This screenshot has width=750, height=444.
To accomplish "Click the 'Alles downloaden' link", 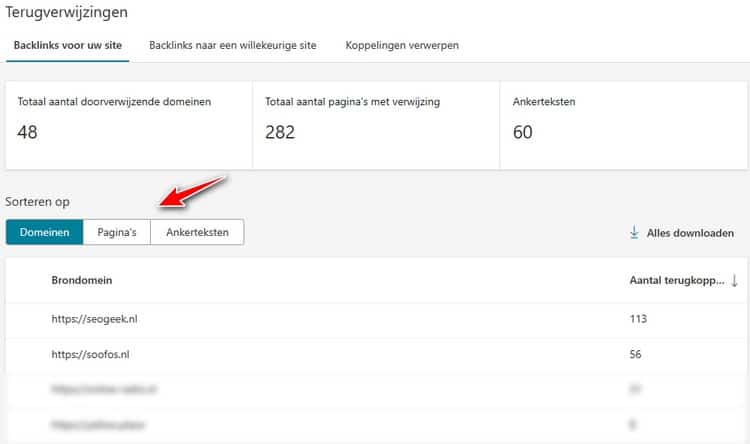I will click(690, 233).
